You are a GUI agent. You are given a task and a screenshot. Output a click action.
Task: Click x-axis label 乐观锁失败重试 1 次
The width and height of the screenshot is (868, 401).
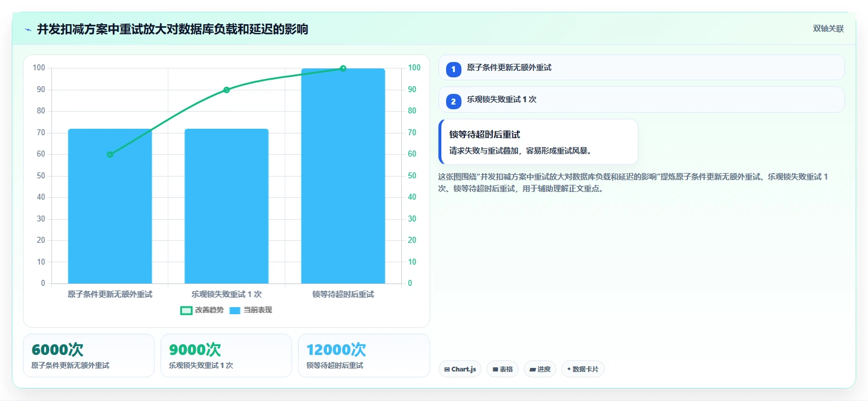227,294
